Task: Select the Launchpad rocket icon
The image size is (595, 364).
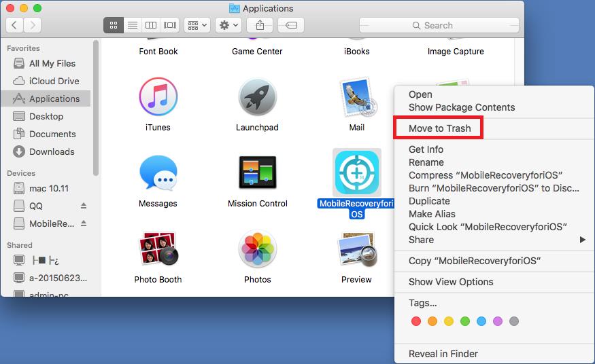Action: click(257, 97)
